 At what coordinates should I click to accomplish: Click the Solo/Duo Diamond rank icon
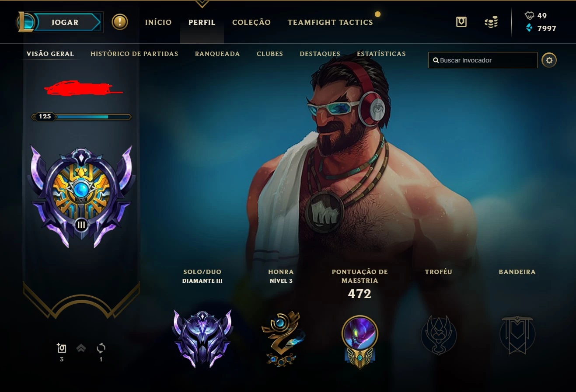click(202, 339)
